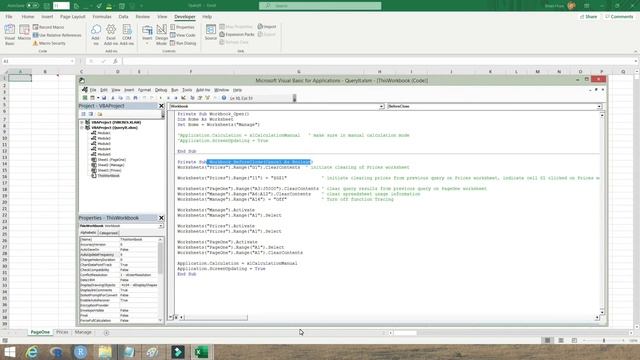Open the BeforeClose procedure dropdown
This screenshot has height=360, width=640.
click(x=599, y=107)
